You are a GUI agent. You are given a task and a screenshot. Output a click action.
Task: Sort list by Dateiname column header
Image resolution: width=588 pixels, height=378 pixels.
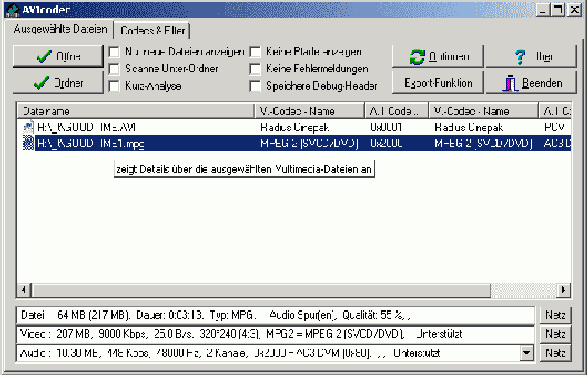pyautogui.click(x=134, y=111)
